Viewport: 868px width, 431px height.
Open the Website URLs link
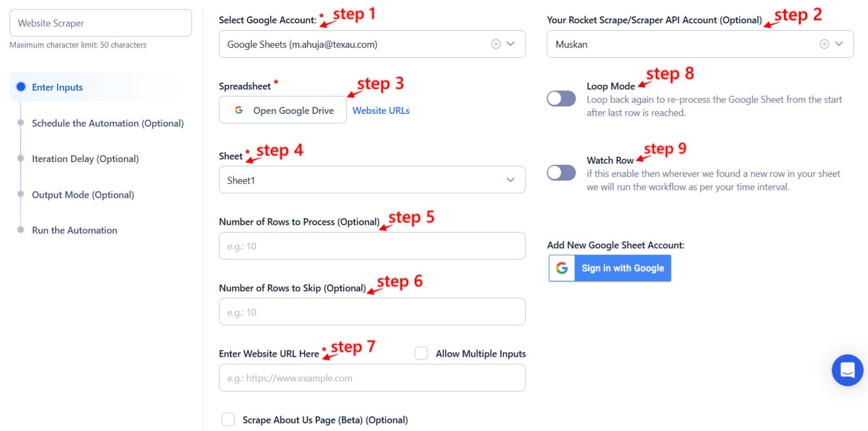pyautogui.click(x=381, y=110)
